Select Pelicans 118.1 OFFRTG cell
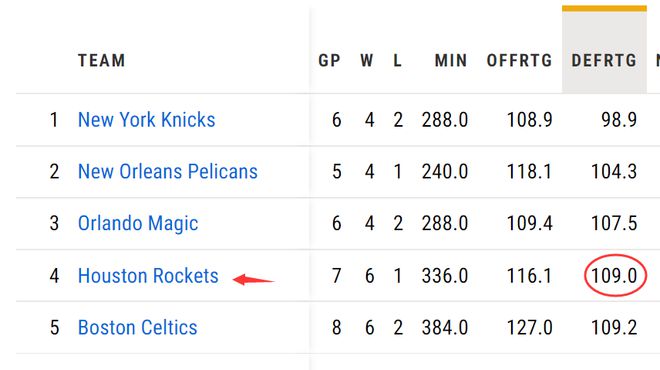 pyautogui.click(x=530, y=172)
